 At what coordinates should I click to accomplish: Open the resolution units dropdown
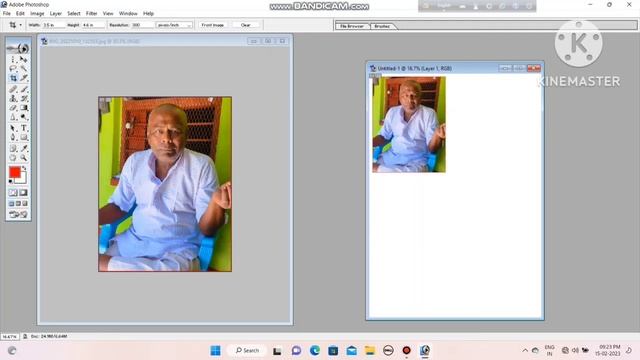point(174,25)
